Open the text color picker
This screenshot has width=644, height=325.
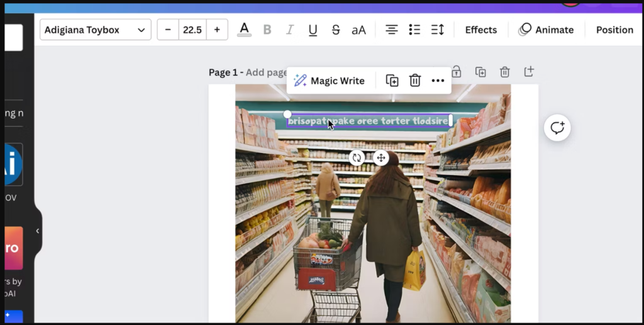[245, 30]
